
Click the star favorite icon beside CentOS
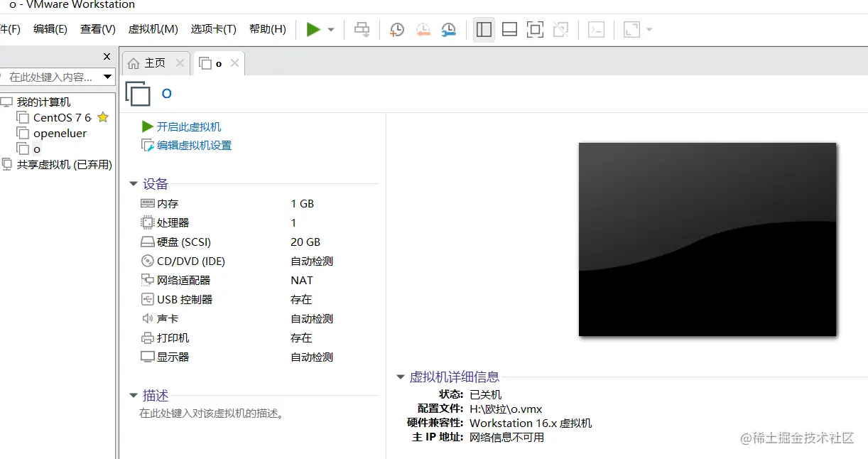[x=103, y=117]
